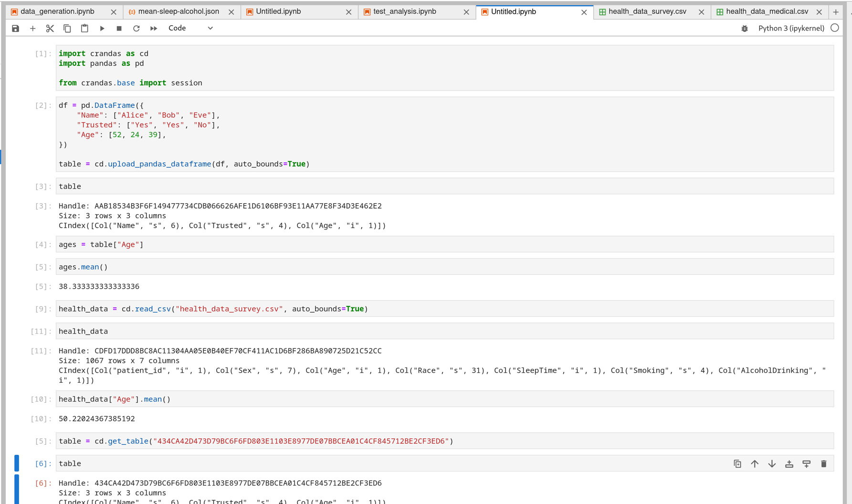Delete cell 6 with trash icon

[x=823, y=463]
